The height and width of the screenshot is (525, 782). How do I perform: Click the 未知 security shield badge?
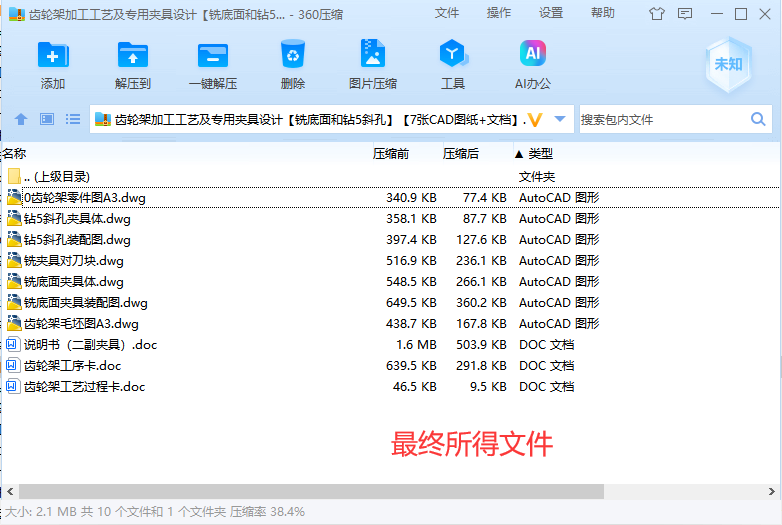729,64
